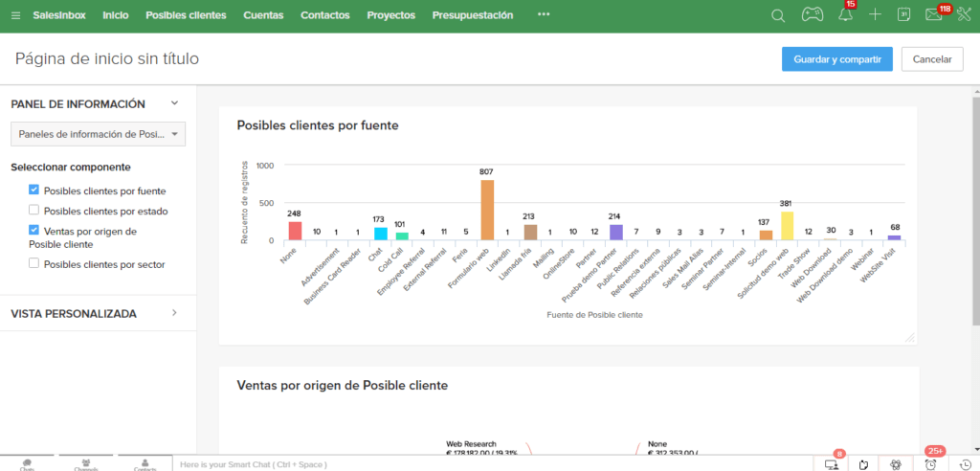Open alarm reminders icon with 25+ badge
The width and height of the screenshot is (980, 471).
coord(931,463)
